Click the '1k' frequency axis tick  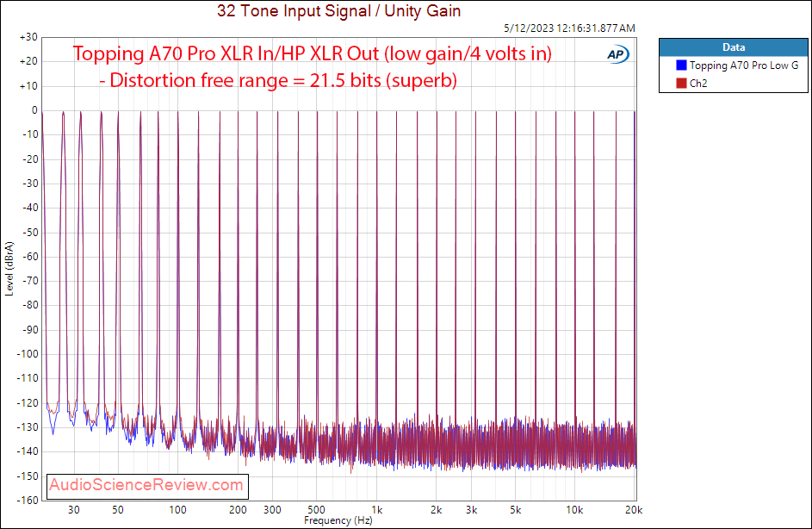(376, 510)
